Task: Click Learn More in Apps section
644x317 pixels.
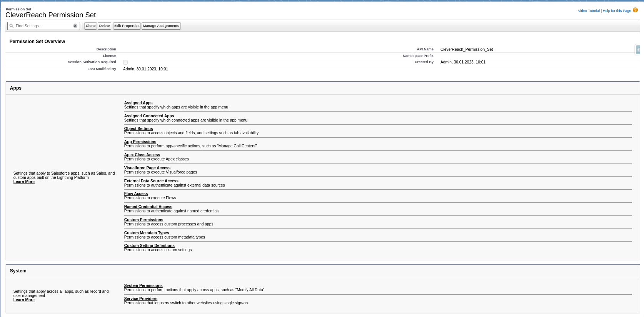Action: [x=24, y=182]
